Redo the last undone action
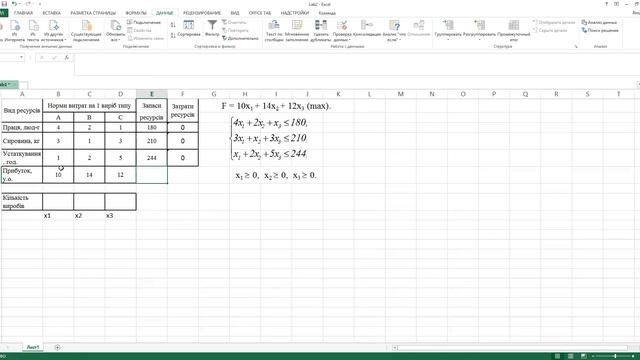This screenshot has width=640, height=360. click(x=29, y=4)
